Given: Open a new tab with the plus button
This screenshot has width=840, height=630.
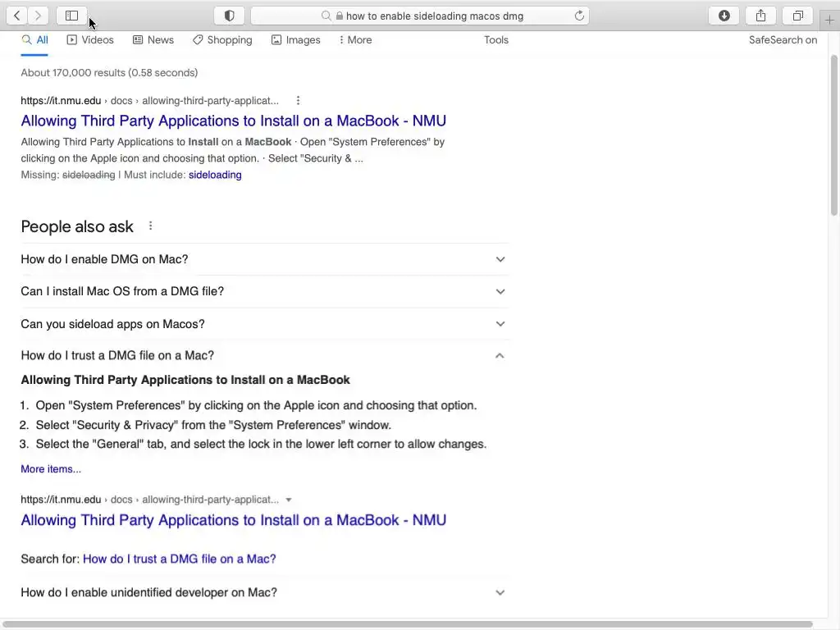Looking at the screenshot, I should pyautogui.click(x=829, y=20).
